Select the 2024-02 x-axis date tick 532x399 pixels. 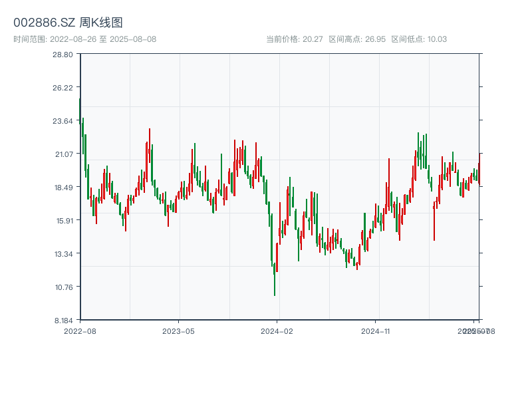[277, 331]
